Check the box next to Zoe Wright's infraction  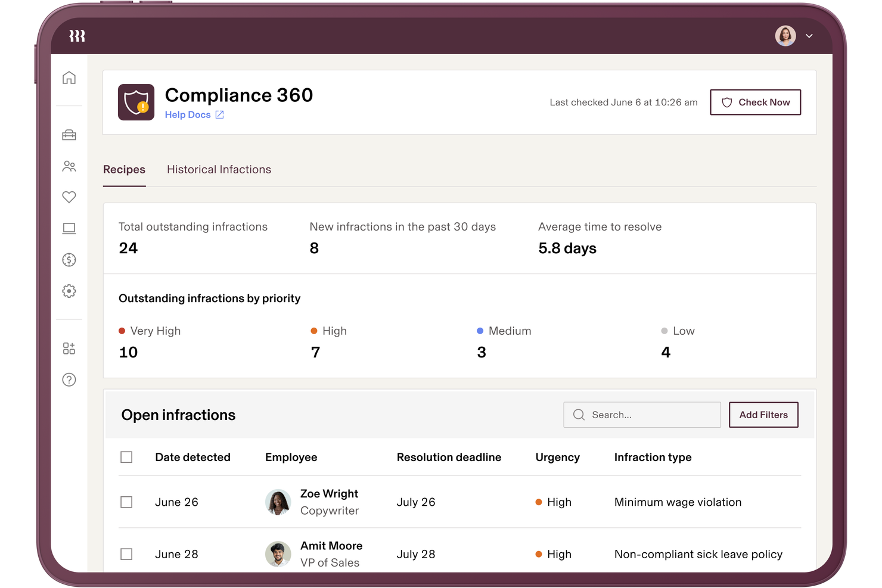(x=126, y=502)
